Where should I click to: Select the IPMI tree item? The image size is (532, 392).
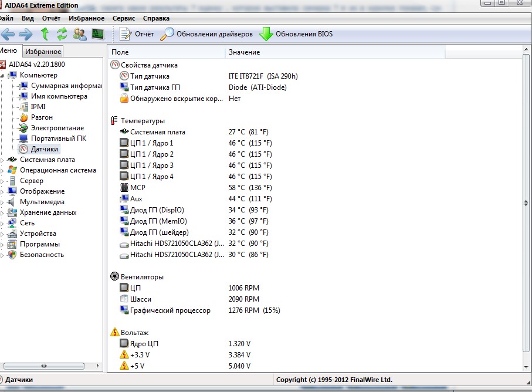[38, 107]
